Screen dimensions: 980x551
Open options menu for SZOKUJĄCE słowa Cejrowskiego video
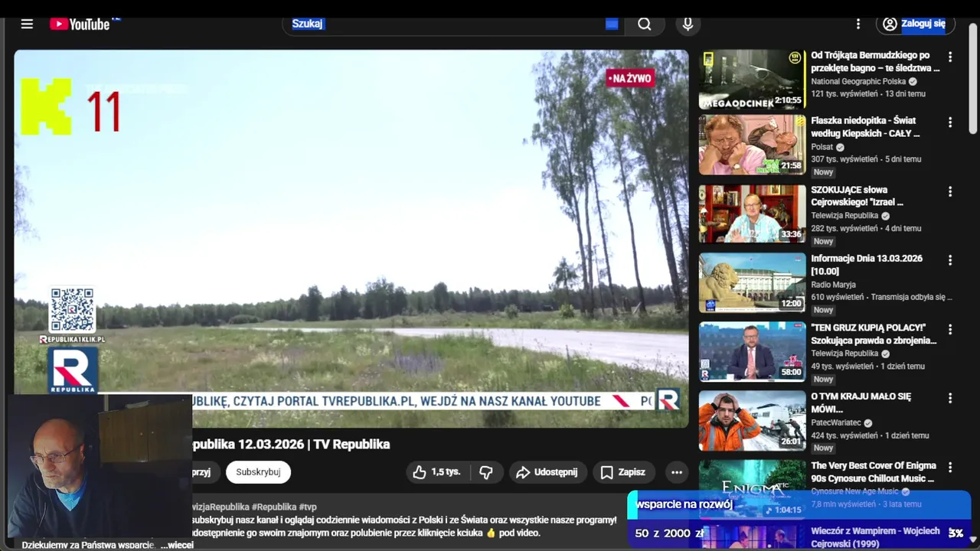pyautogui.click(x=950, y=191)
